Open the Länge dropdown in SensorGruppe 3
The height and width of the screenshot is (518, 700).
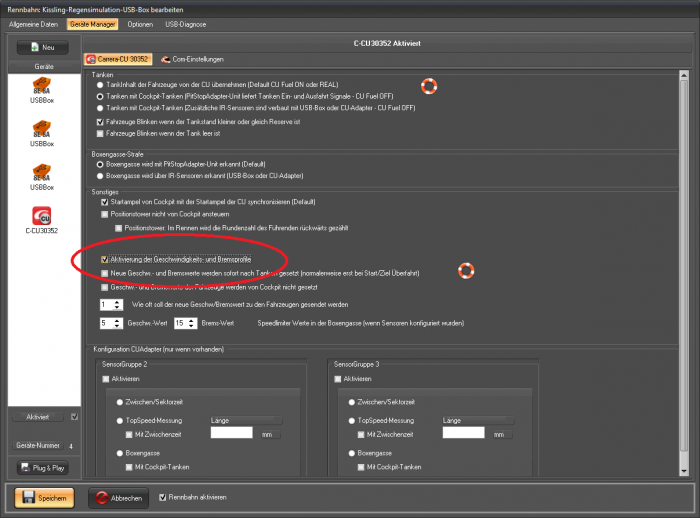pyautogui.click(x=478, y=421)
